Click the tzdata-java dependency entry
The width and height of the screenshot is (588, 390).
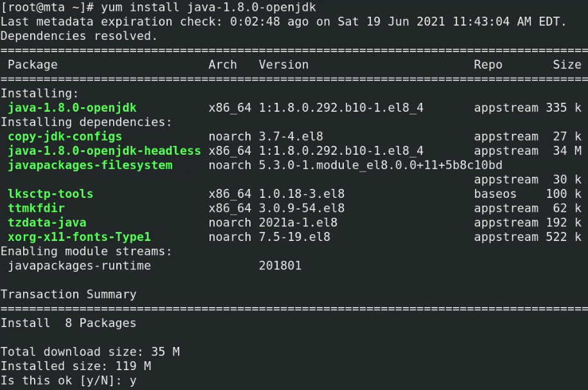(48, 223)
